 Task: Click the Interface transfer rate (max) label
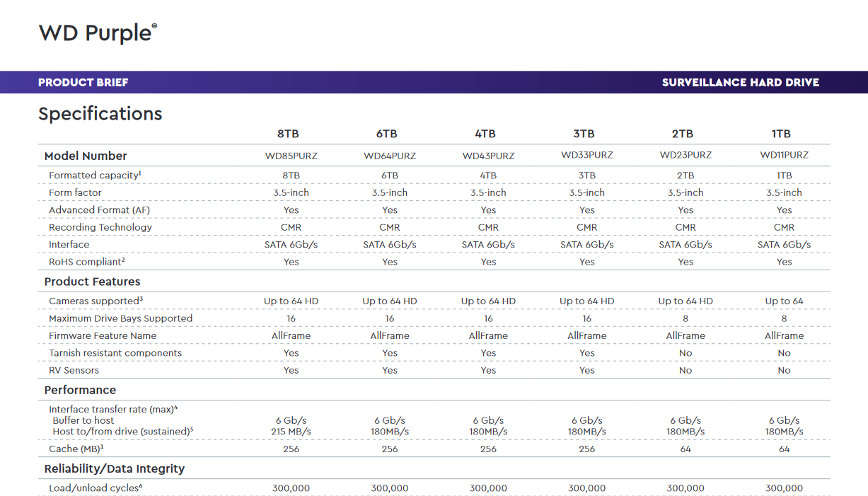113,409
